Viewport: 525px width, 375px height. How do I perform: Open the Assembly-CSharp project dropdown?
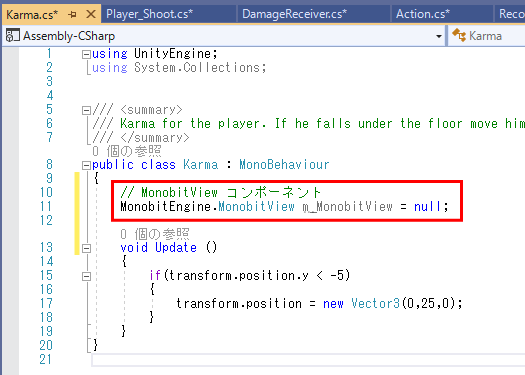[x=439, y=36]
